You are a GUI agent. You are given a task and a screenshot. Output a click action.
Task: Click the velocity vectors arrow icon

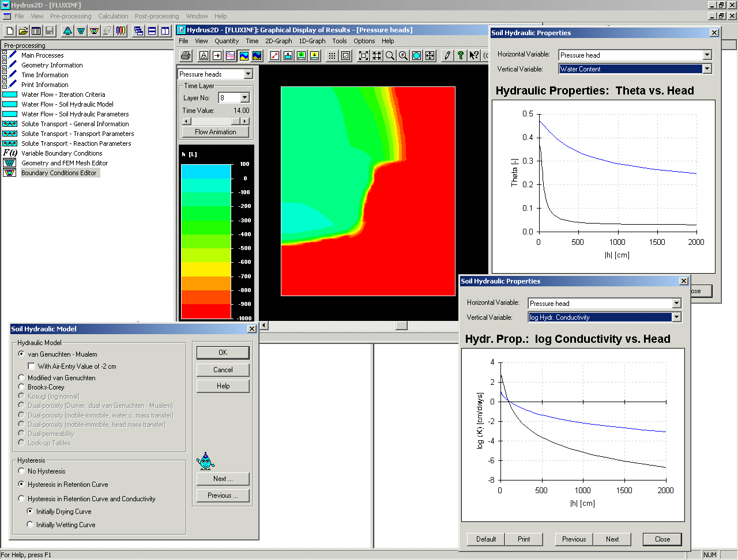[217, 55]
